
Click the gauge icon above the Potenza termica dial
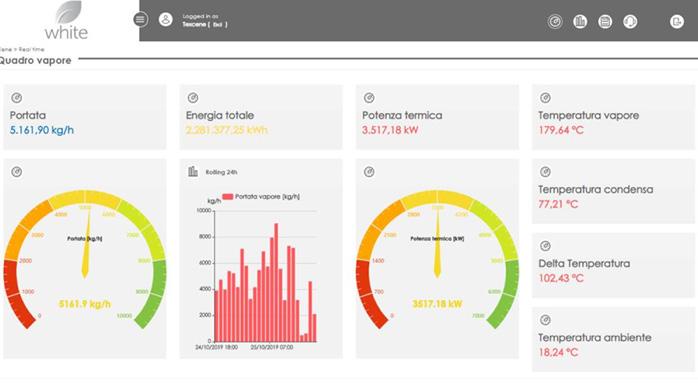(x=369, y=172)
